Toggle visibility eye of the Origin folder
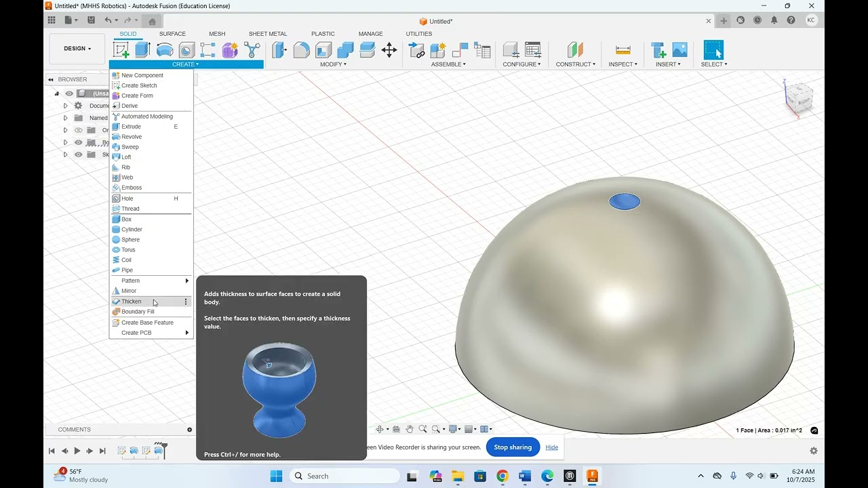 tap(78, 130)
